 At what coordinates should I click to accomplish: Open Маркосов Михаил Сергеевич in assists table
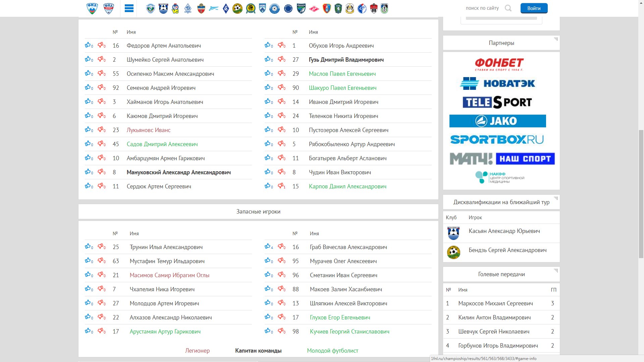pyautogui.click(x=495, y=303)
